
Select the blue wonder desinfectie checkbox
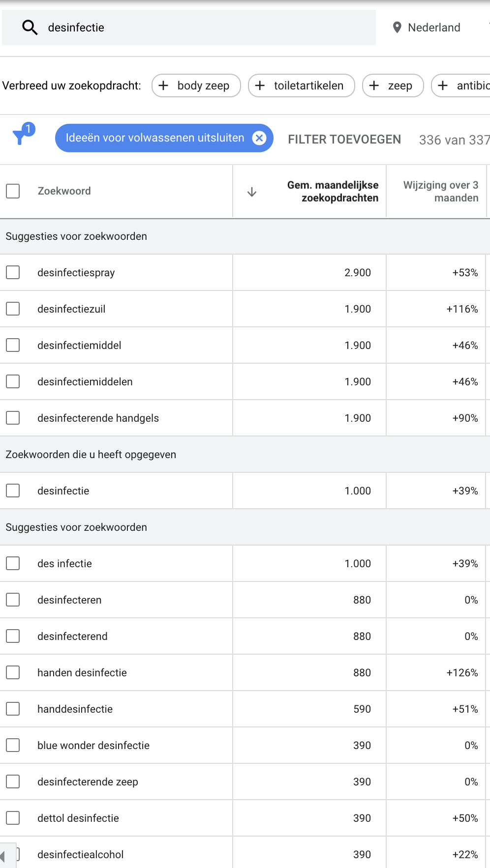click(13, 745)
